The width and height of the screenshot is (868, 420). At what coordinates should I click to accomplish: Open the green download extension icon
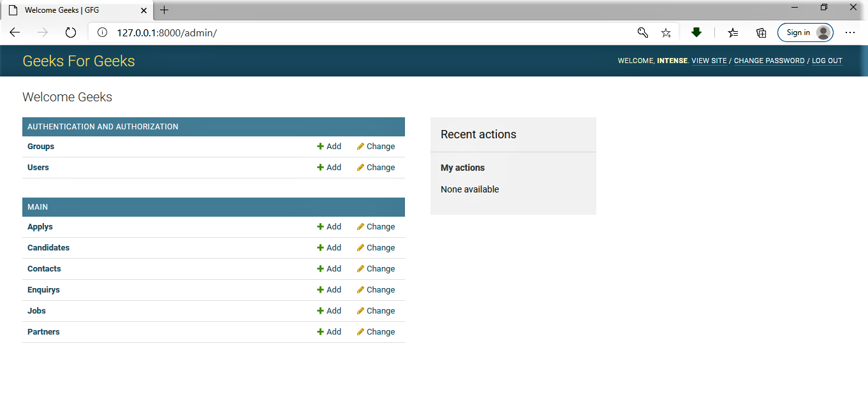coord(696,33)
